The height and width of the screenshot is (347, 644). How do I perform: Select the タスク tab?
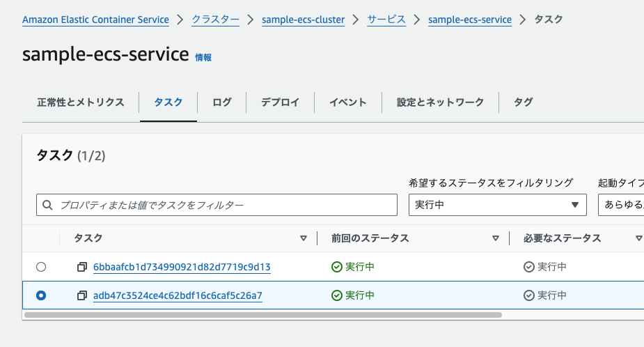[168, 102]
